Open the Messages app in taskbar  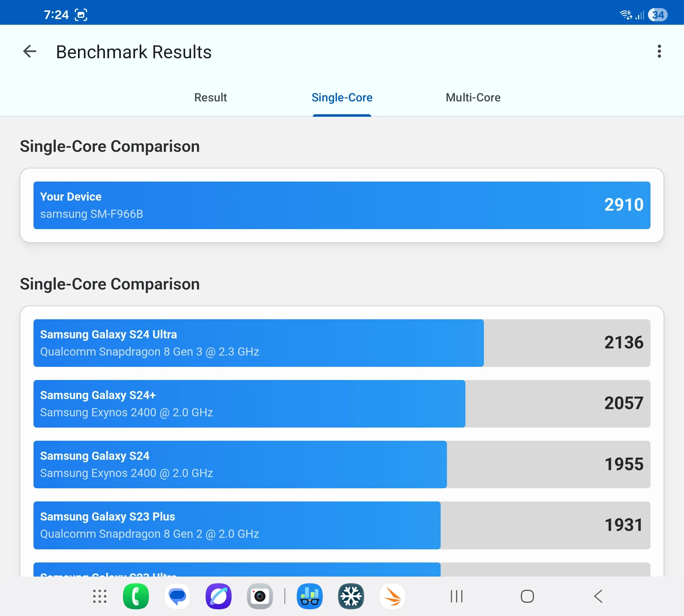pos(177,596)
